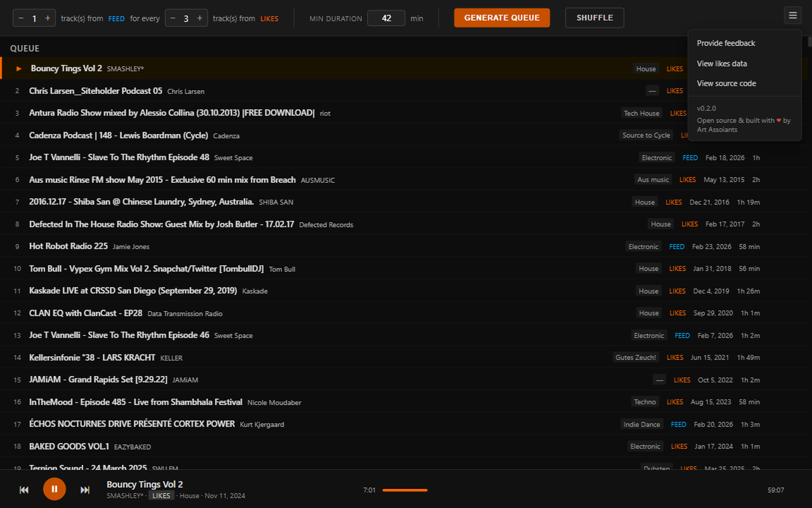This screenshot has height=508, width=812.
Task: Open View source code
Action: pos(745,83)
